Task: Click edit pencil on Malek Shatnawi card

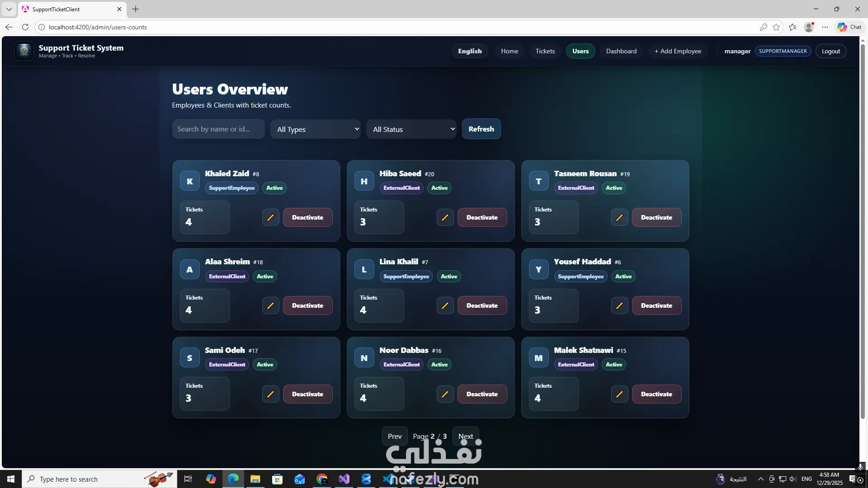Action: coord(619,394)
